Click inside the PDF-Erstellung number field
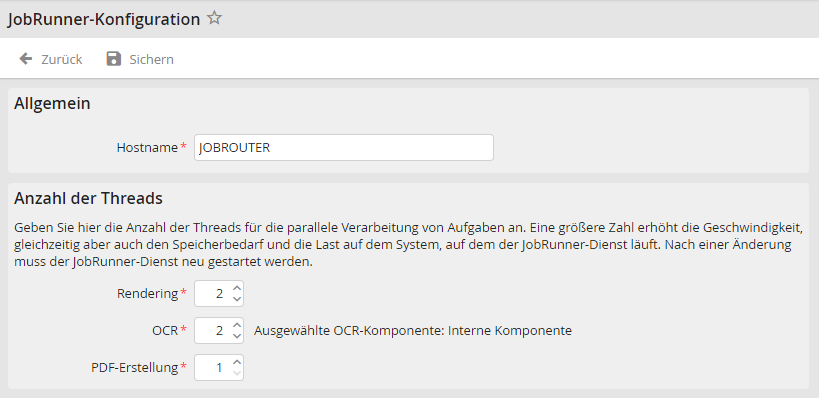This screenshot has width=819, height=398. click(x=213, y=368)
